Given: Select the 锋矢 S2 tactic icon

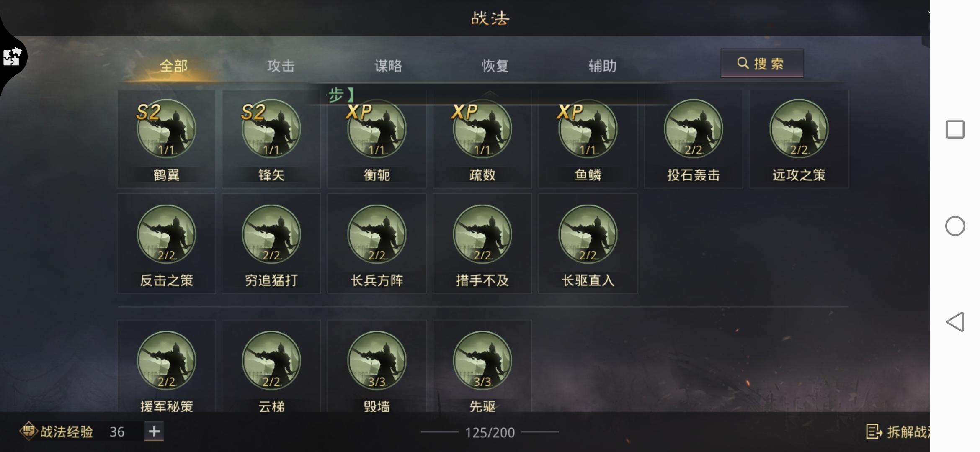Looking at the screenshot, I should [271, 129].
